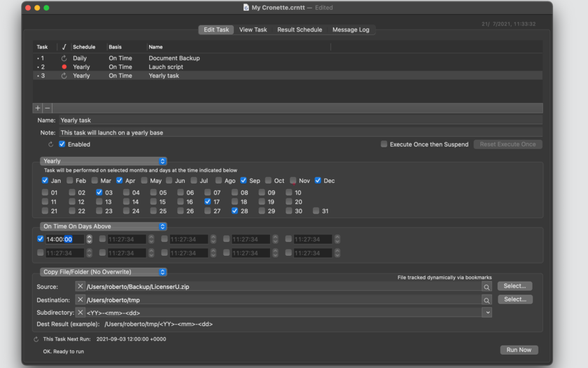588x368 pixels.
Task: Disable the Enabled checkbox
Action: click(x=62, y=144)
